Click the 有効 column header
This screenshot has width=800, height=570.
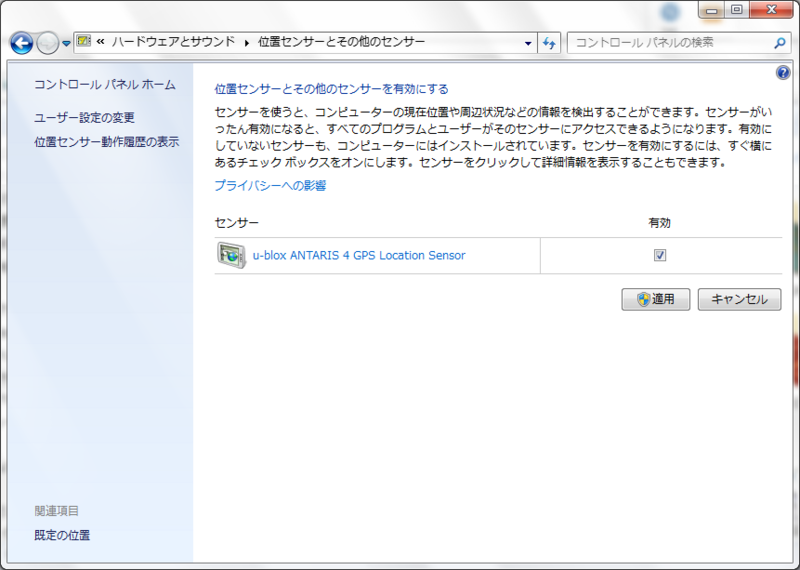(x=659, y=222)
